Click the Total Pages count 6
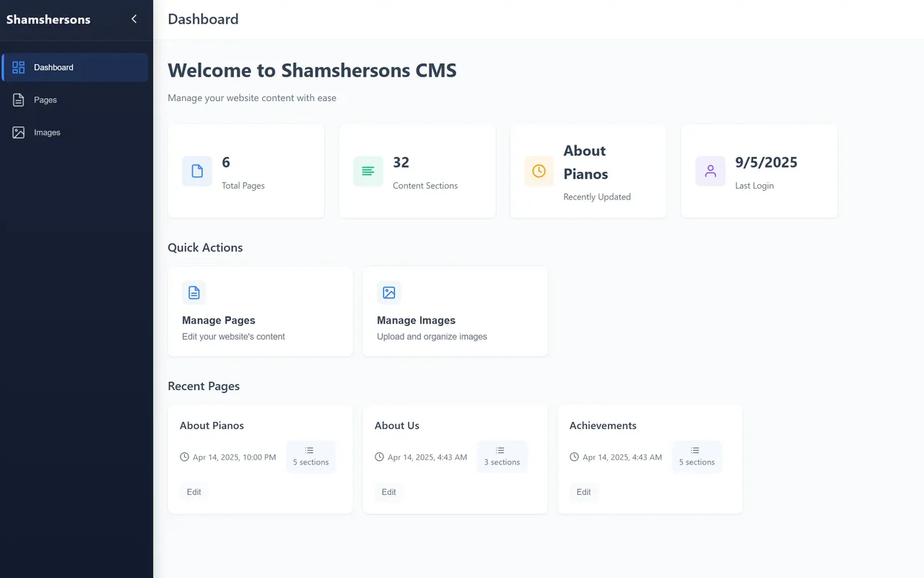This screenshot has width=924, height=578. 226,163
